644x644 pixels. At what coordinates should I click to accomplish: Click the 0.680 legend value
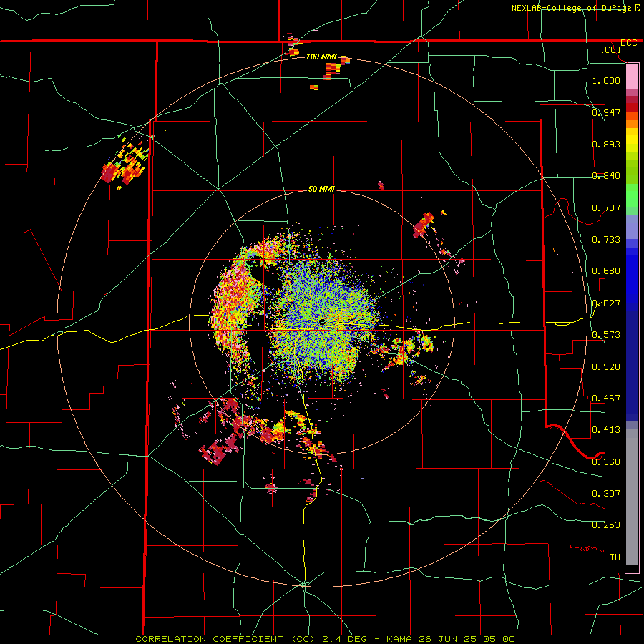click(606, 271)
